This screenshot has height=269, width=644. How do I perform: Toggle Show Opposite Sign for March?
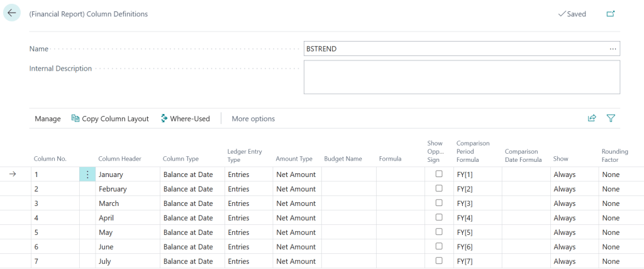click(439, 203)
